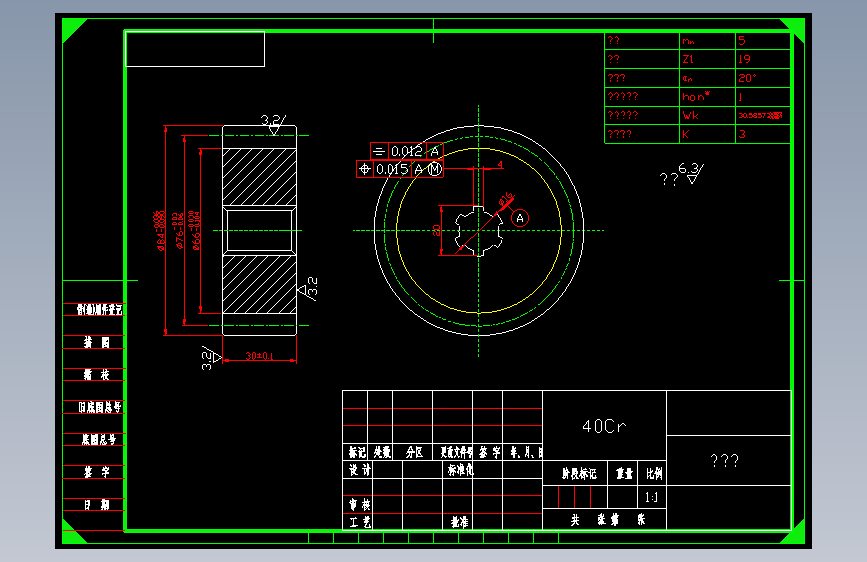This screenshot has height=562, width=867.
Task: Click the 4 keyway width dimension
Action: (x=500, y=164)
